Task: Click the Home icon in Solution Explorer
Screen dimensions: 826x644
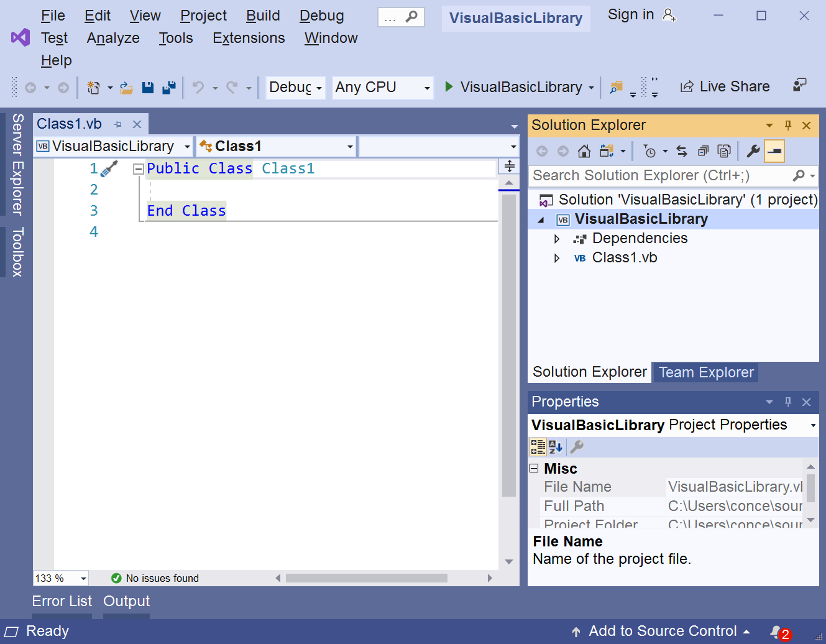Action: (584, 151)
